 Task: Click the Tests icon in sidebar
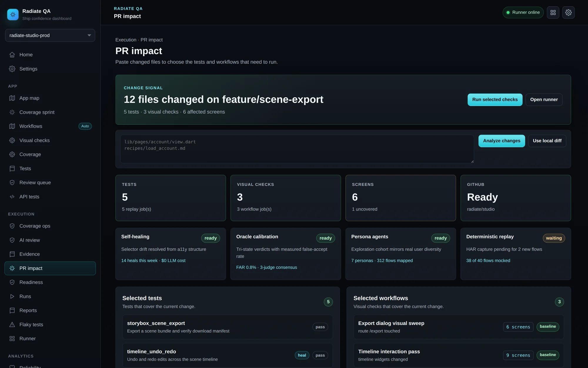click(x=12, y=169)
